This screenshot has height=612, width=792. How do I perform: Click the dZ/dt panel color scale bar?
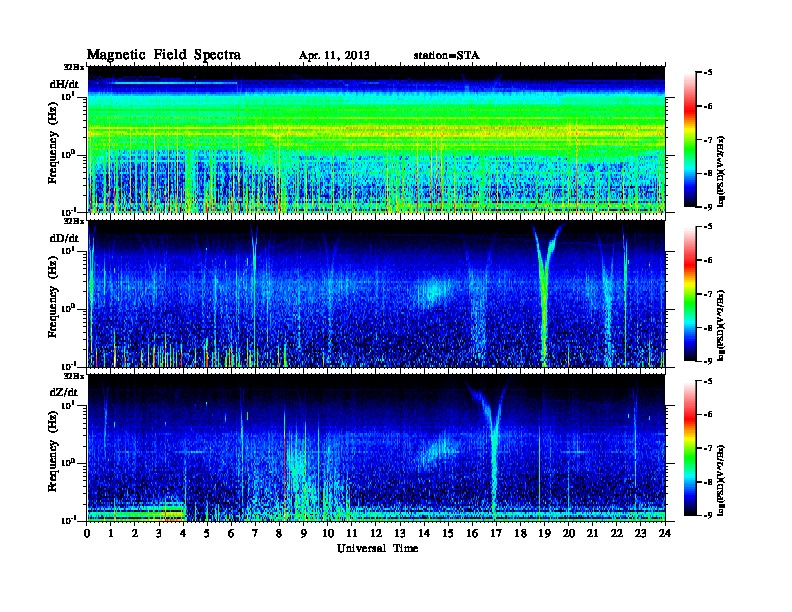pyautogui.click(x=690, y=448)
